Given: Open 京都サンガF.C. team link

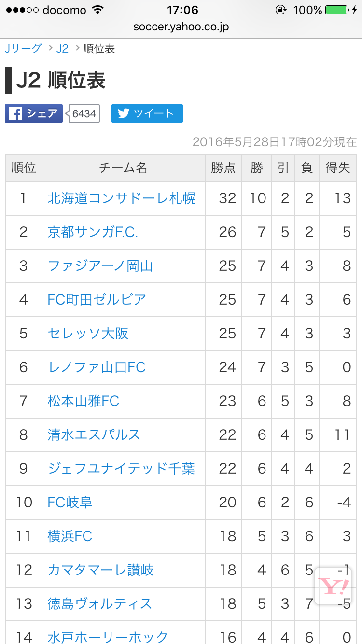Looking at the screenshot, I should coord(93,232).
